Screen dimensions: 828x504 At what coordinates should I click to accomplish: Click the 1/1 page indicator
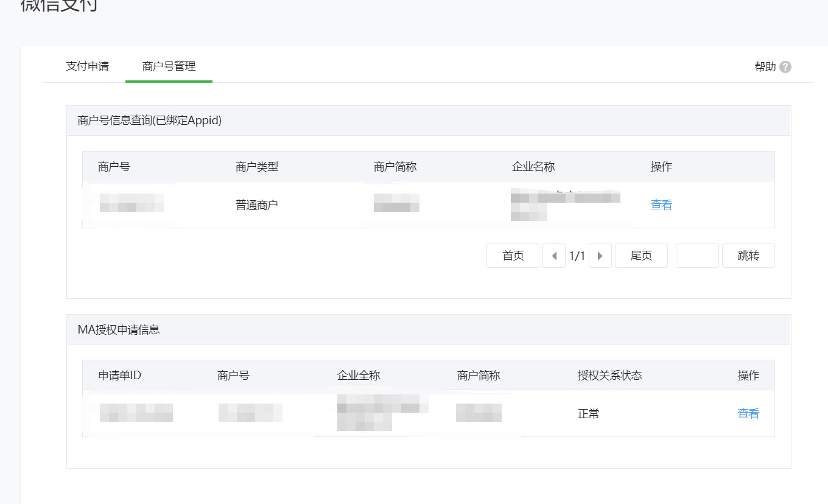(577, 256)
